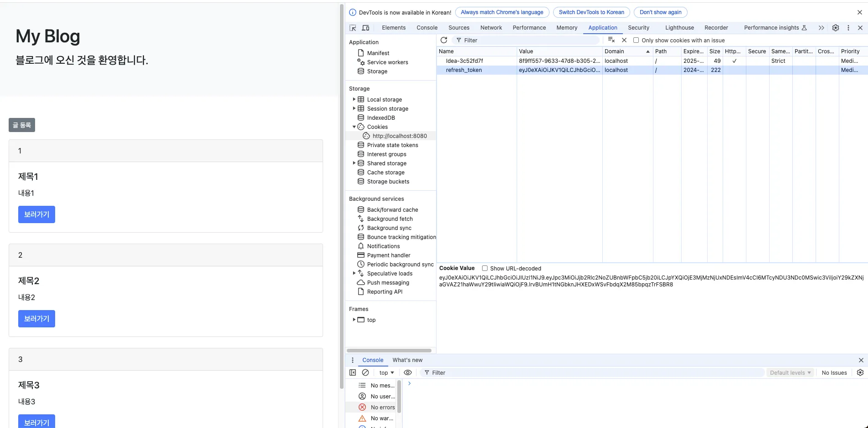The width and height of the screenshot is (868, 428).
Task: Open live expression eye icon in console
Action: click(408, 372)
